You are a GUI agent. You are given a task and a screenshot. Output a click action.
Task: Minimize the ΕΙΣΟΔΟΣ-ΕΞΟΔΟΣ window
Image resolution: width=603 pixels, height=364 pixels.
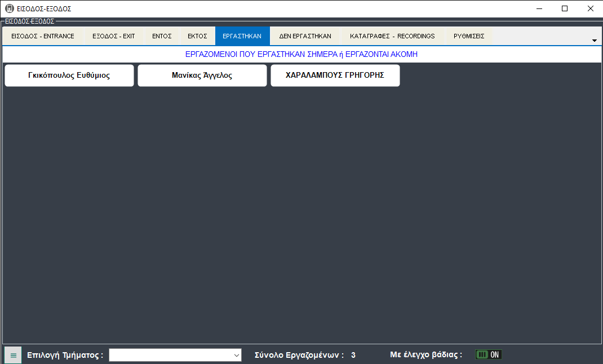(539, 8)
